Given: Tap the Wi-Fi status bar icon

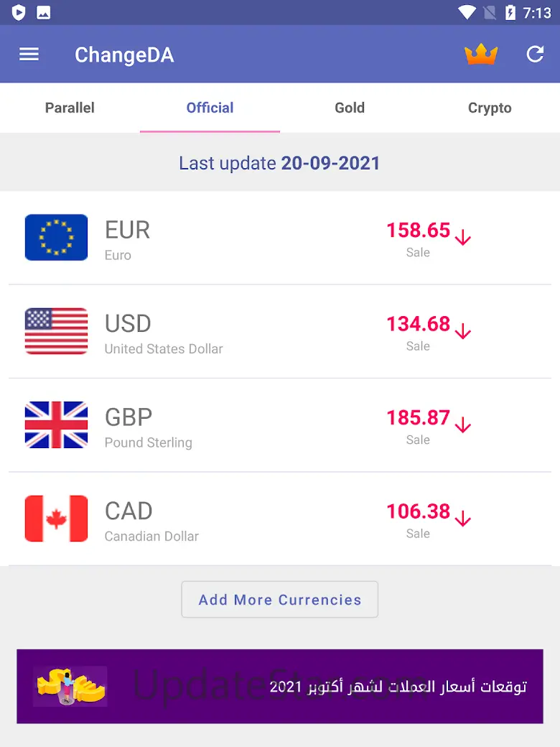Looking at the screenshot, I should (x=467, y=12).
